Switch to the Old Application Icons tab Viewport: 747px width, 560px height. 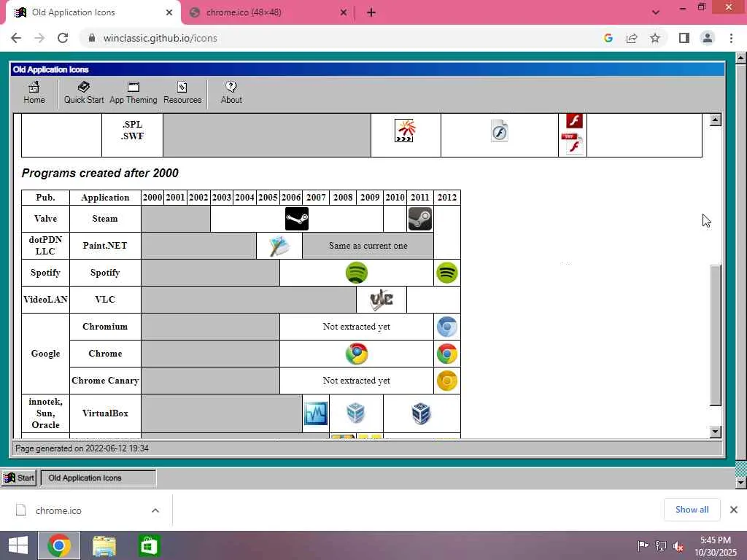click(93, 12)
